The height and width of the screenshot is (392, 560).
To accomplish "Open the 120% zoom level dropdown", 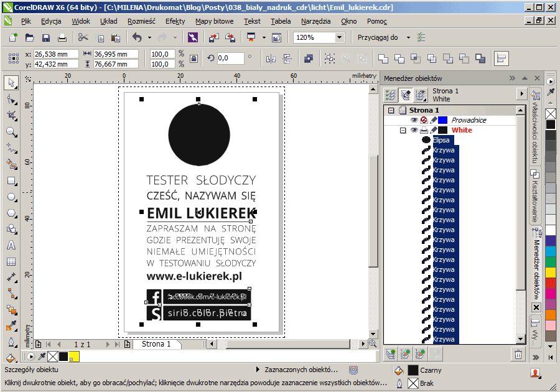I will coord(339,37).
